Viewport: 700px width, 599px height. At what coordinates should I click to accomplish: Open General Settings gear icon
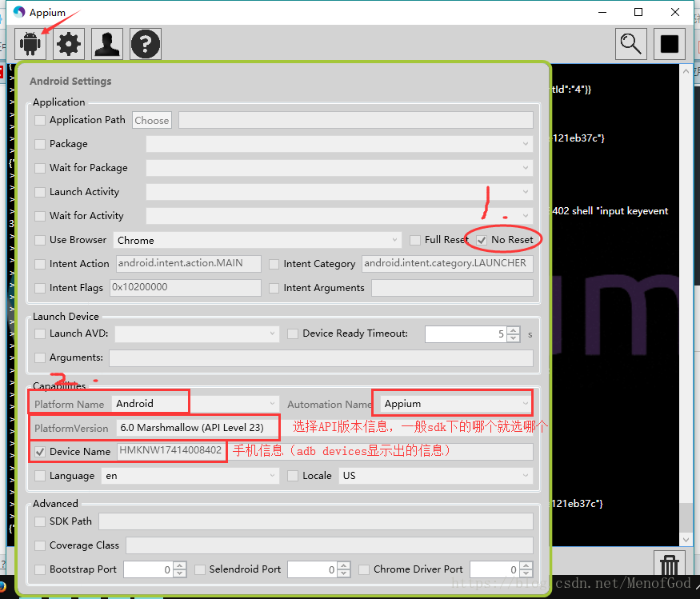tap(69, 44)
